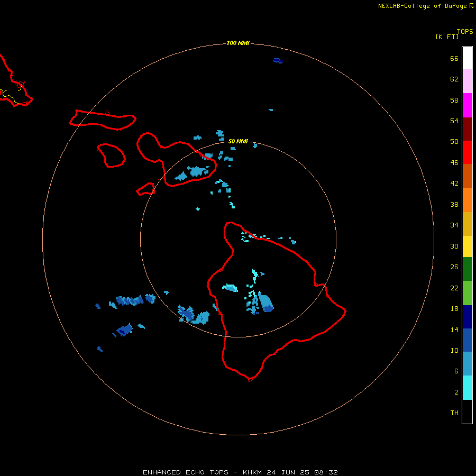The height and width of the screenshot is (476, 476).
Task: Click the light blue 10 kft swatch
Action: (x=467, y=364)
